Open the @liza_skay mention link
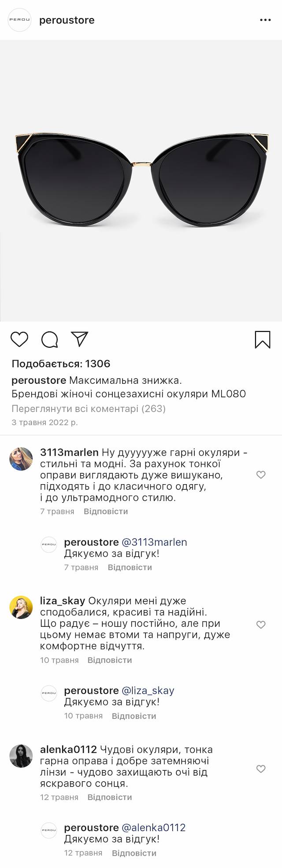Screen dimensions: 282x868 click(x=148, y=690)
